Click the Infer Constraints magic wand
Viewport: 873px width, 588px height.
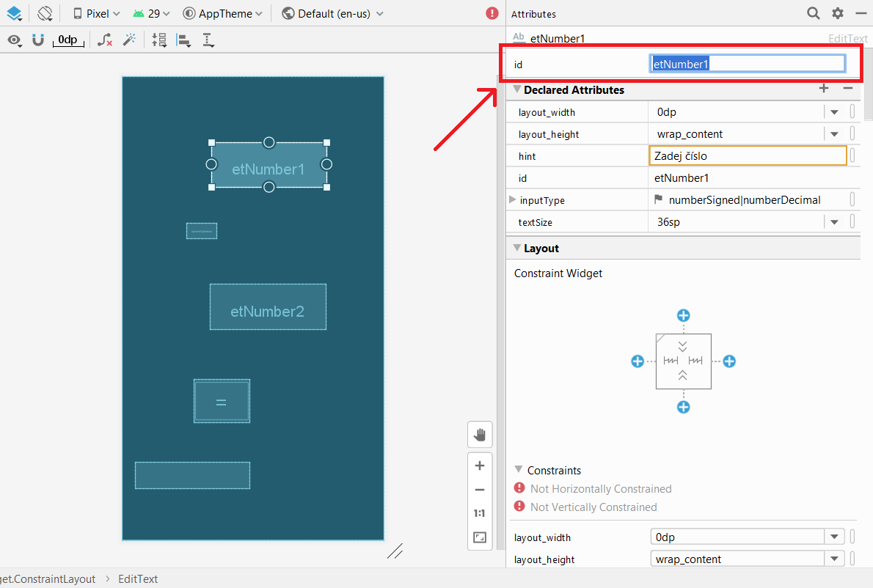coord(129,40)
